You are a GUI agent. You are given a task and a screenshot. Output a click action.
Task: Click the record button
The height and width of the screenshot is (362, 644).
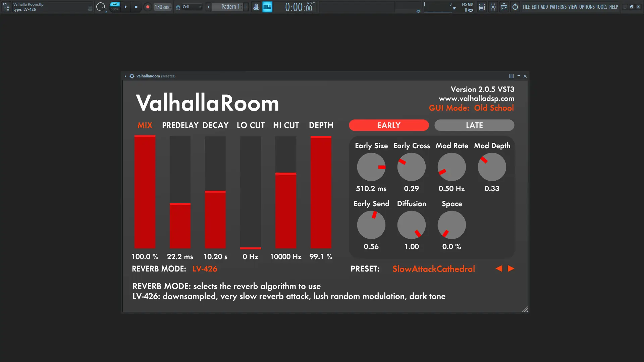coord(148,7)
